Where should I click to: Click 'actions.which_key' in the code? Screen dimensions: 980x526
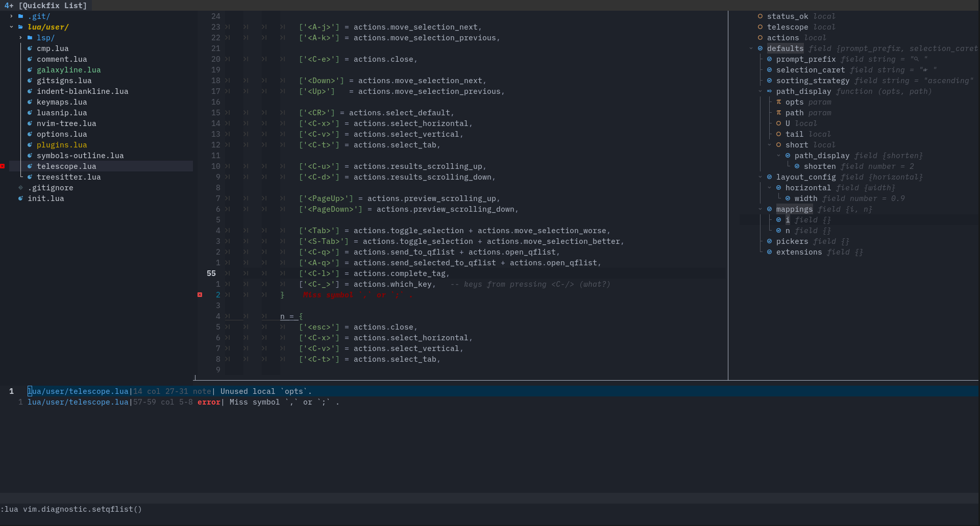pos(393,284)
